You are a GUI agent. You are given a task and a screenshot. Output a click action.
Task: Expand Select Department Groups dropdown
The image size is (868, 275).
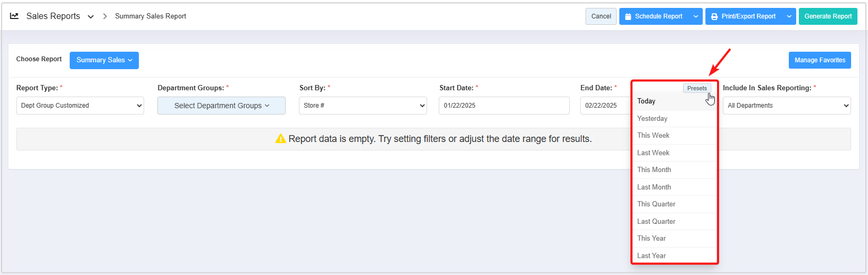[x=221, y=106]
